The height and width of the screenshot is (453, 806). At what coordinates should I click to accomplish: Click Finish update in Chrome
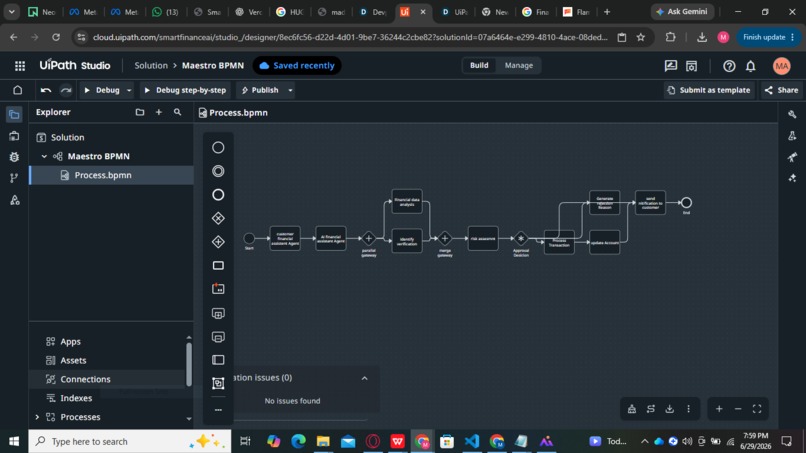(769, 37)
